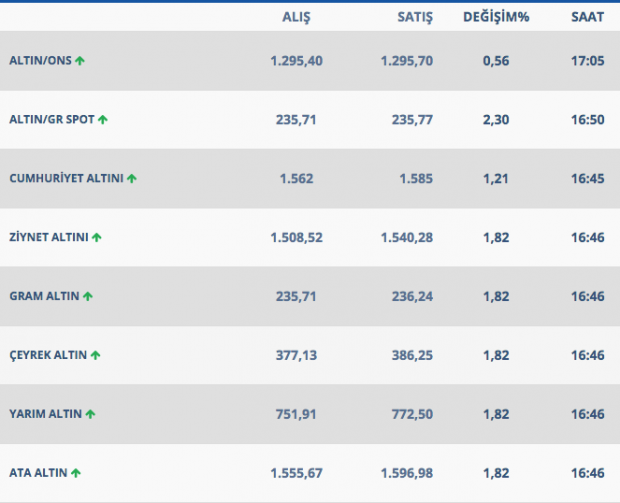Click the green arrow beside GRAM ALTIN
This screenshot has width=620, height=503.
tap(88, 297)
